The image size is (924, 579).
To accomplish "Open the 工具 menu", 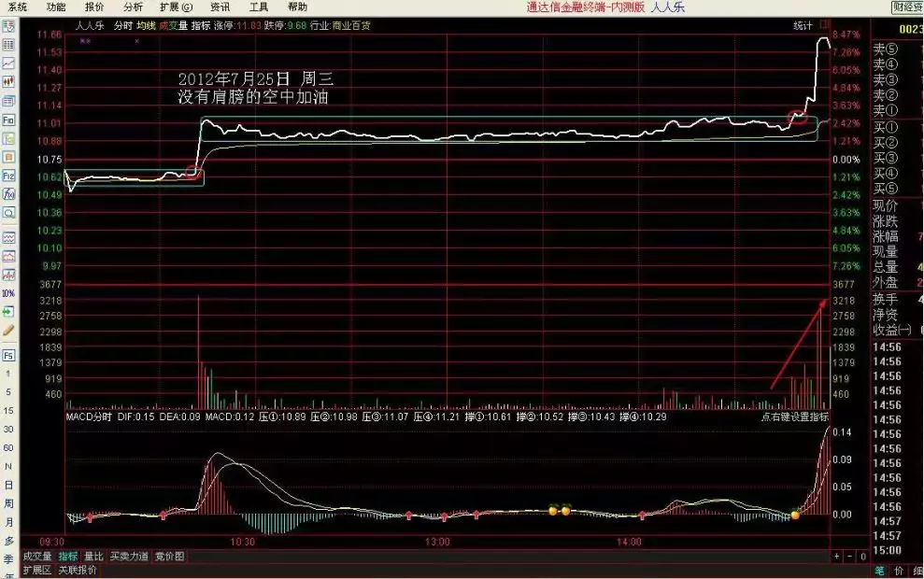I will tap(259, 7).
